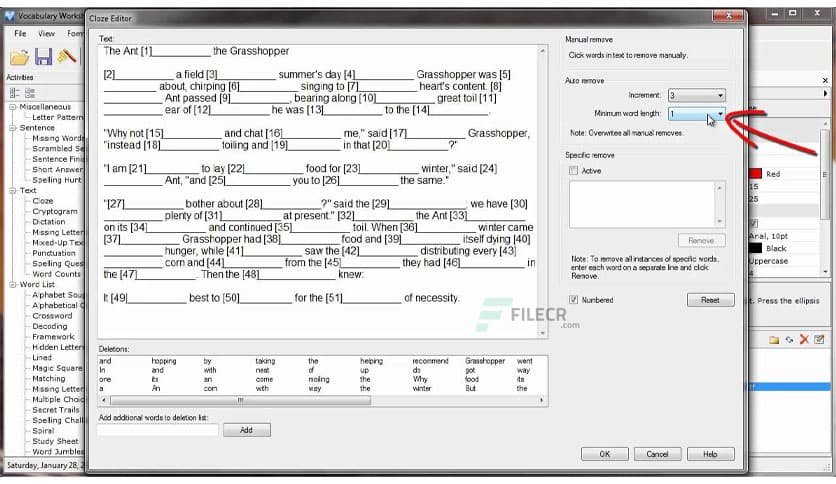Click the disabled Remove button
Viewport: 836px width, 484px height.
click(x=702, y=240)
